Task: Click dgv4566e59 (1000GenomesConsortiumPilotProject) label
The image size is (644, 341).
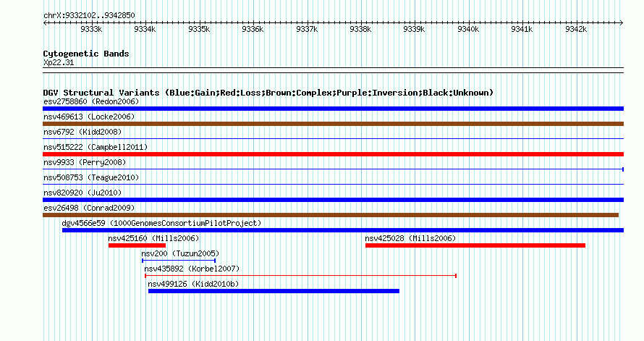Action: coord(161,223)
